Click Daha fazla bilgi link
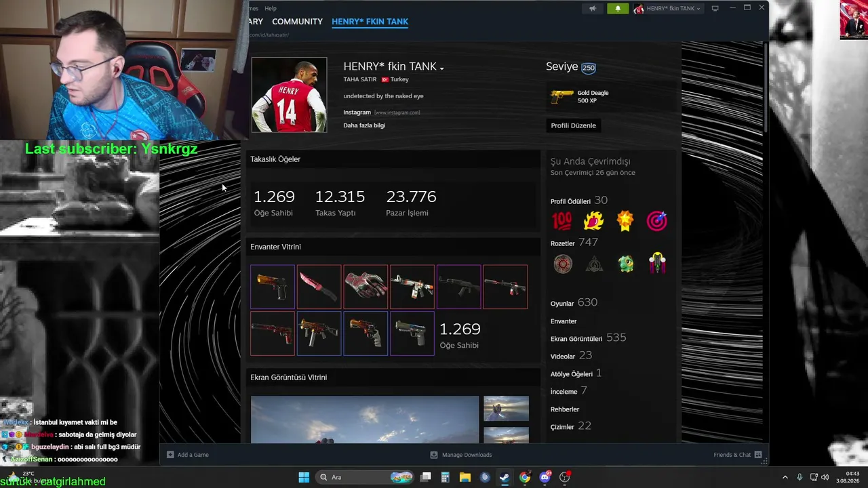Viewport: 868px width, 488px height. [x=364, y=125]
